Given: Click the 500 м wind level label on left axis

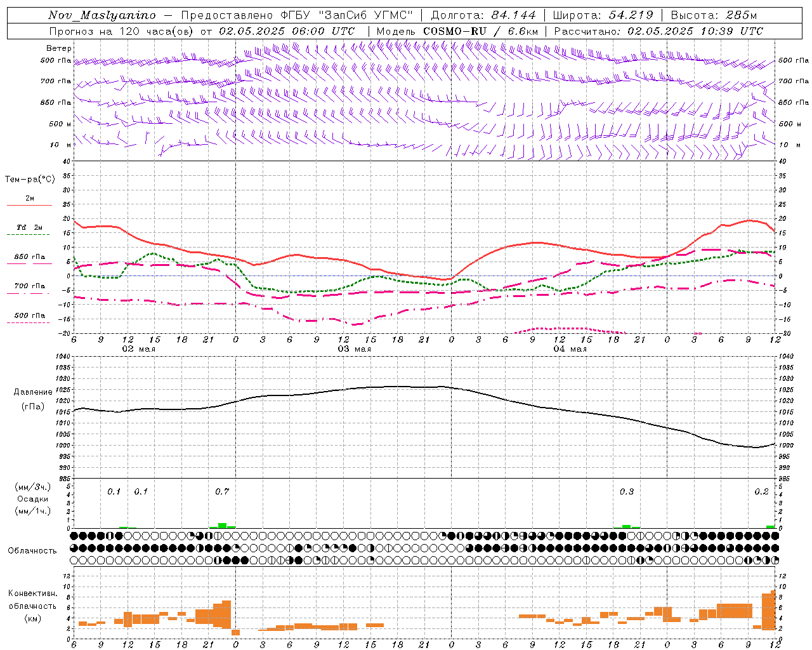Looking at the screenshot, I should click(x=60, y=124).
